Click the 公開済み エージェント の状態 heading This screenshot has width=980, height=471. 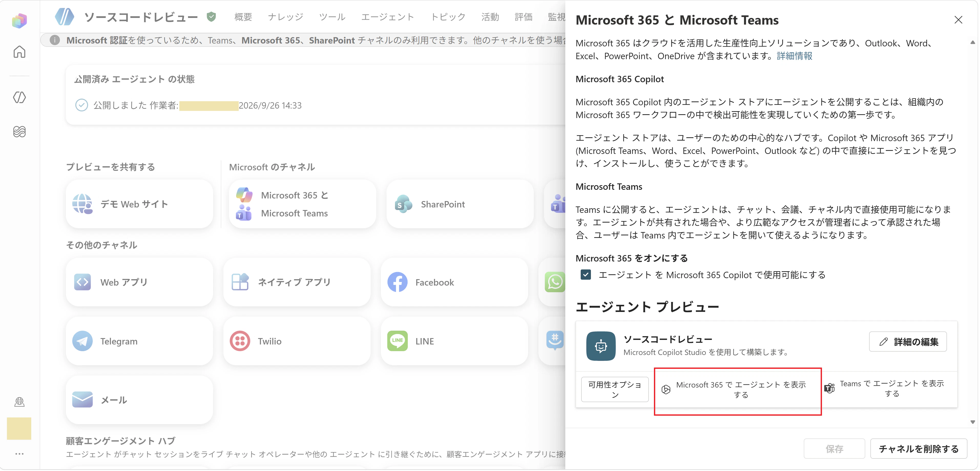click(134, 79)
